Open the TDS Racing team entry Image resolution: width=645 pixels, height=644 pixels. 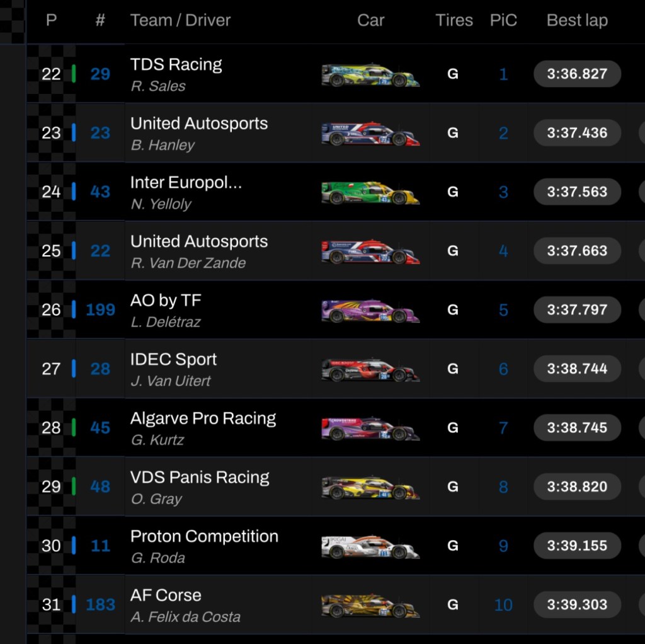click(x=176, y=65)
